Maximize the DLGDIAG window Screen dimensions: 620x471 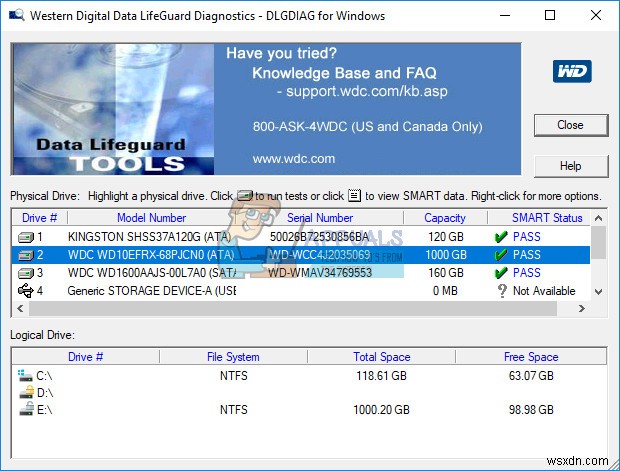(550, 15)
